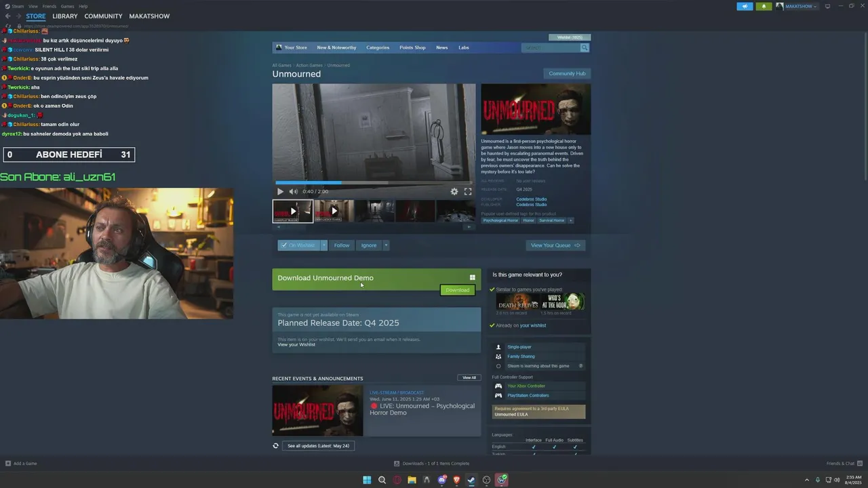Click the announcements megaphone icon
868x488 pixels.
(745, 6)
